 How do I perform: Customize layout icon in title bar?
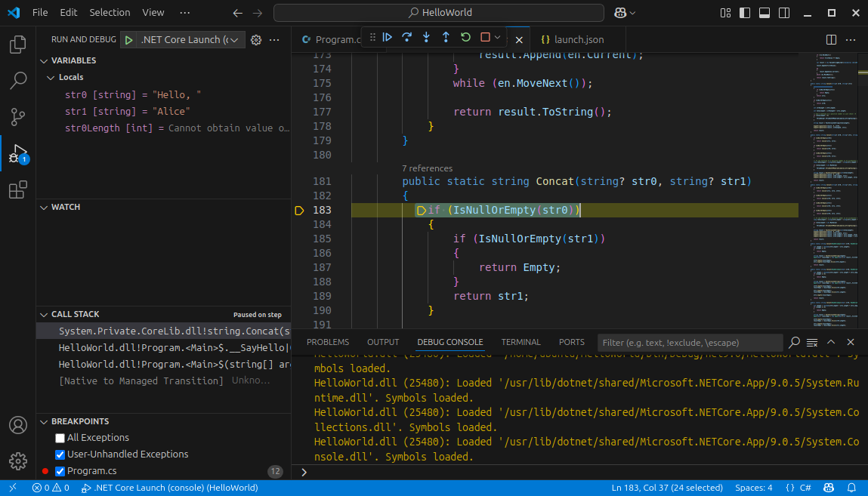(x=725, y=13)
